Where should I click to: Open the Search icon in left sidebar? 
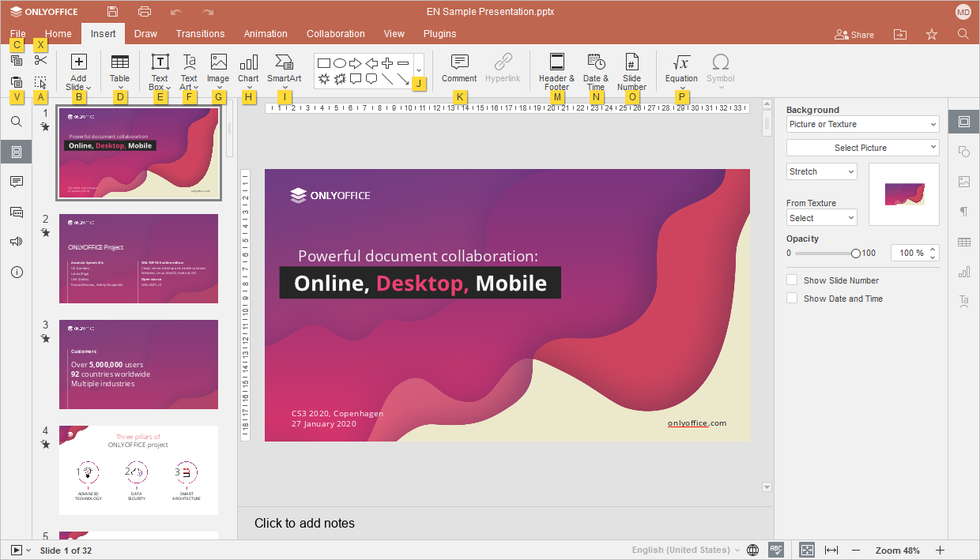tap(17, 122)
